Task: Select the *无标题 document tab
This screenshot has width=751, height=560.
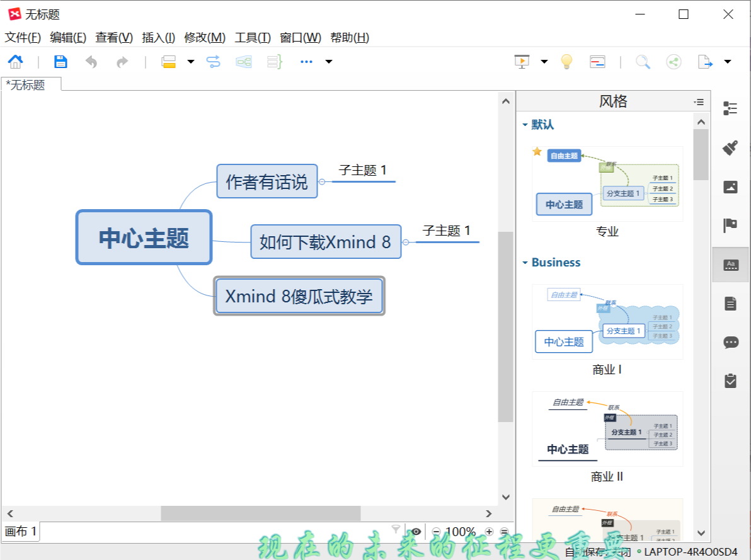Action: (31, 84)
